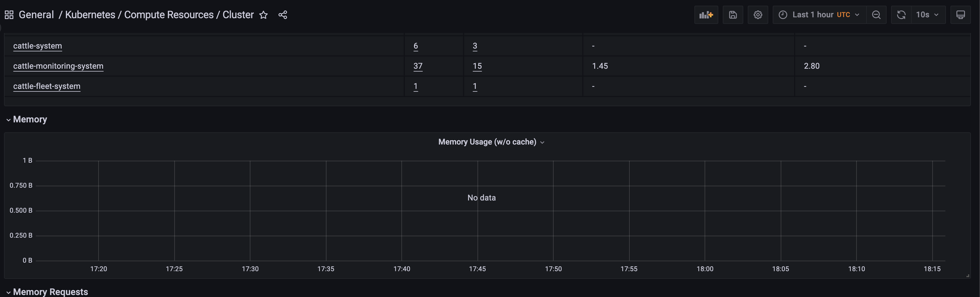Open the Memory Usage panel menu
Viewport: 980px width, 297px height.
491,141
